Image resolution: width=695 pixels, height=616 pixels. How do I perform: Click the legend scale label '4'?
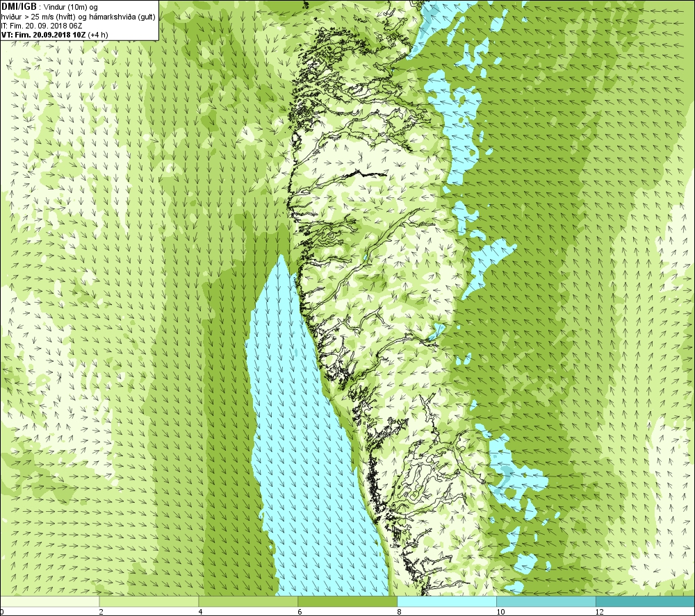[x=200, y=612]
